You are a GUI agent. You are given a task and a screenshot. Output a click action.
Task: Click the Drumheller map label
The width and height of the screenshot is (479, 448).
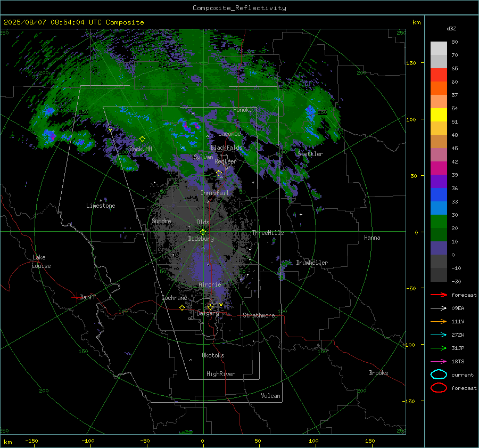312,263
